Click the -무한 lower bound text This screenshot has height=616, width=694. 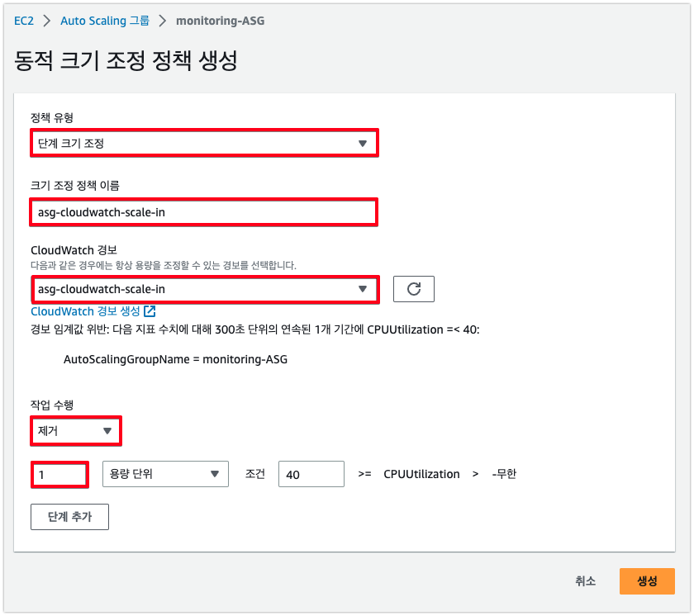(504, 474)
